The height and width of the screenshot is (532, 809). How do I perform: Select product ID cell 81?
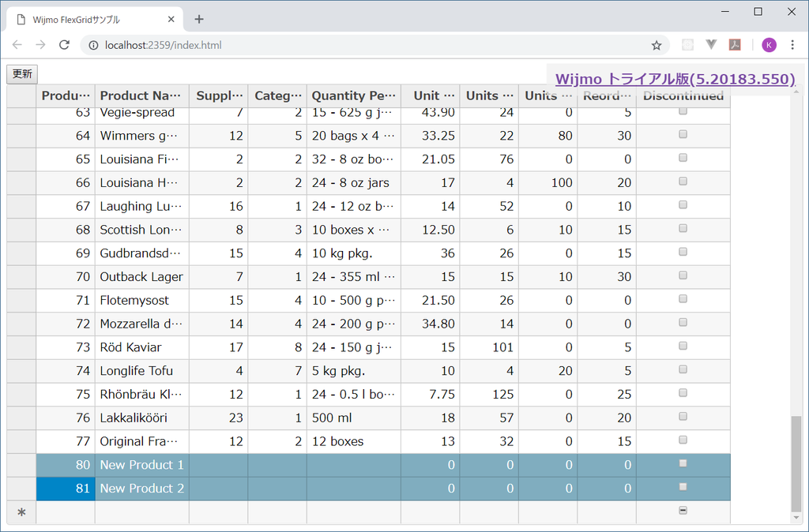[66, 489]
